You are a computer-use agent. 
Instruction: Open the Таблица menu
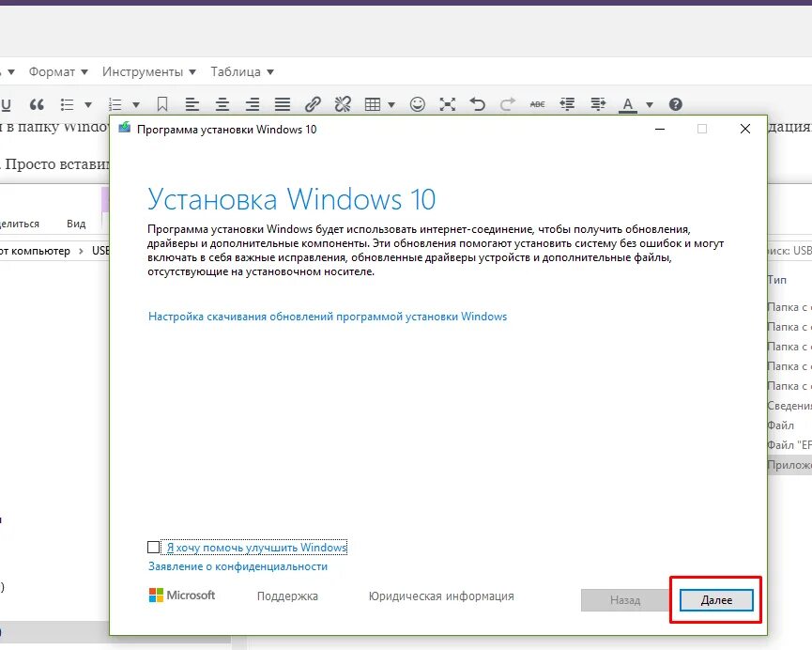coord(242,71)
